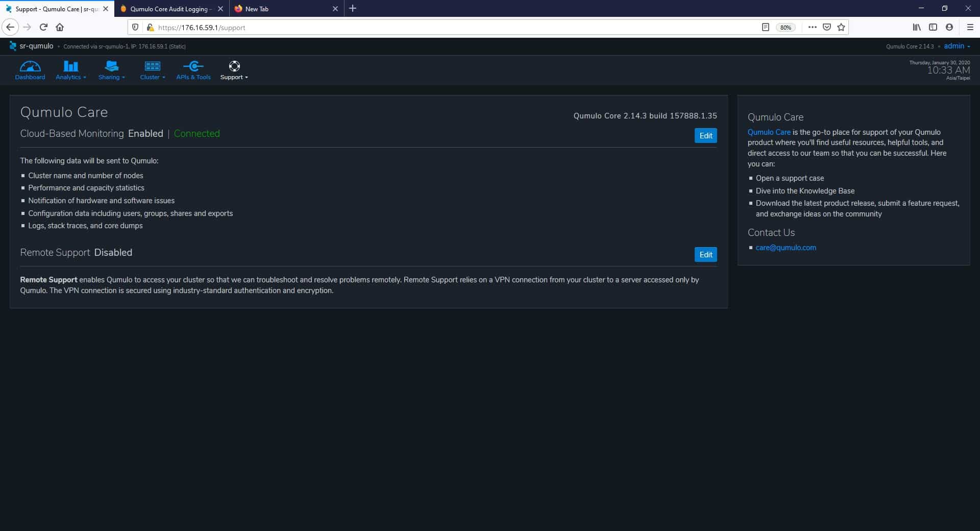Click 'Notification of hardware and software issues'
The image size is (980, 531).
tap(101, 201)
